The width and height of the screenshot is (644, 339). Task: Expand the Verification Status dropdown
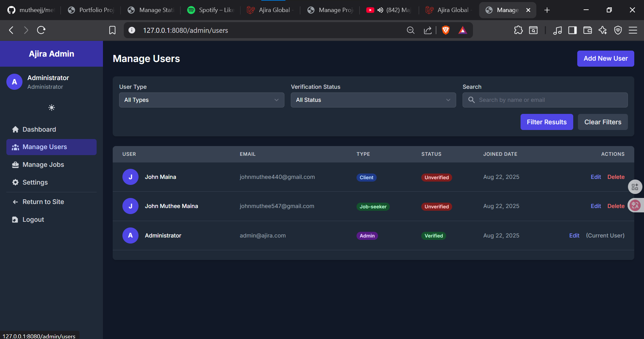tap(373, 100)
